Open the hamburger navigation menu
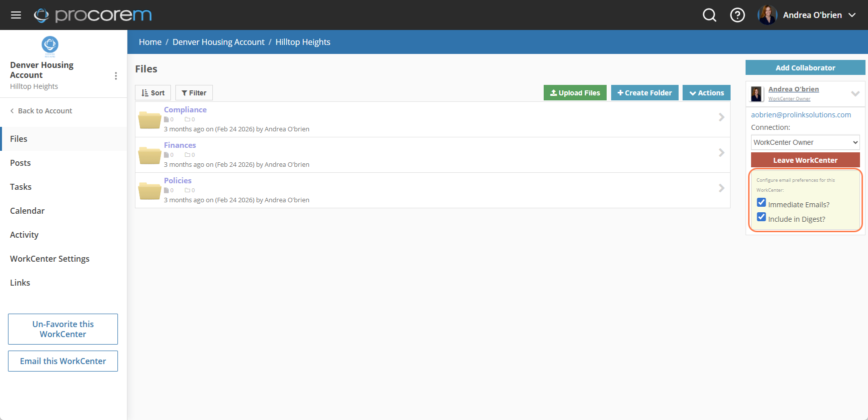 pyautogui.click(x=16, y=15)
